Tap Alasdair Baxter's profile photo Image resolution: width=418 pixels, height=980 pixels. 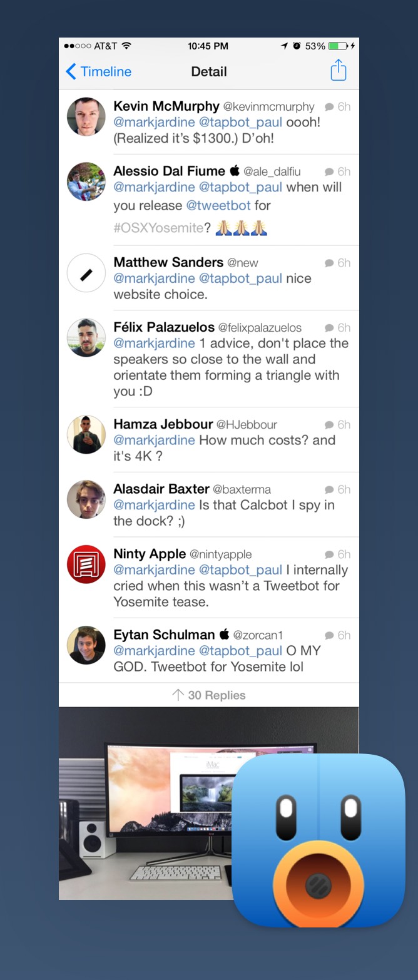[x=86, y=499]
